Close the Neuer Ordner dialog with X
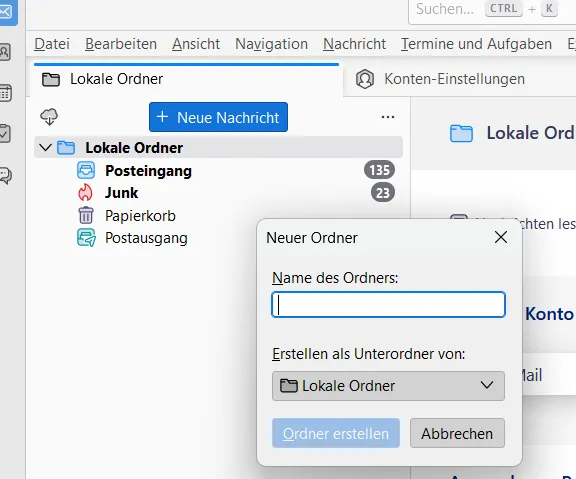Image resolution: width=576 pixels, height=479 pixels. pos(501,237)
